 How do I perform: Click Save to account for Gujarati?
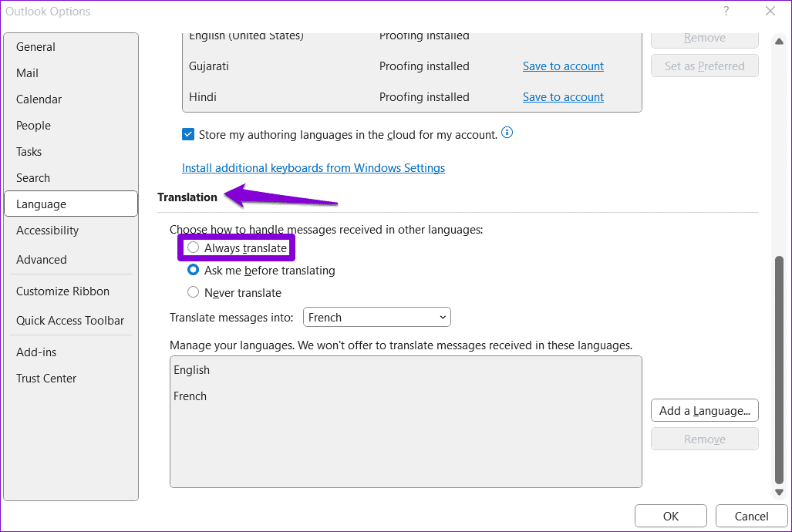(x=563, y=66)
